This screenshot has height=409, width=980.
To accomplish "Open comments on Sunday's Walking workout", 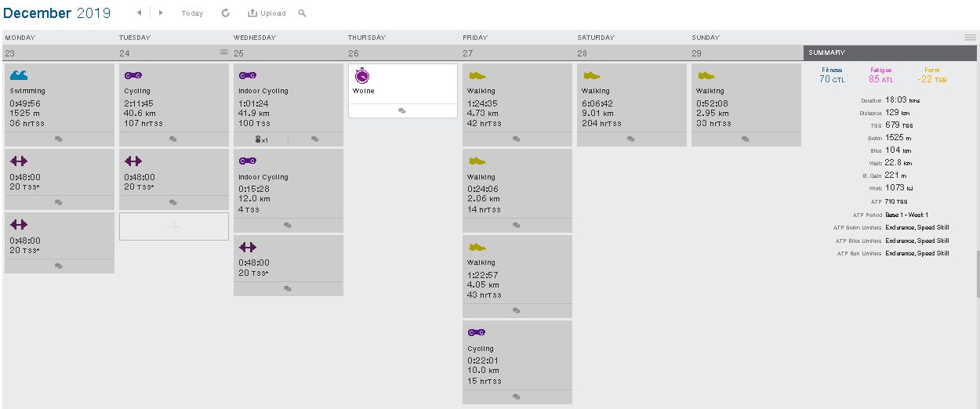I will coord(746,139).
